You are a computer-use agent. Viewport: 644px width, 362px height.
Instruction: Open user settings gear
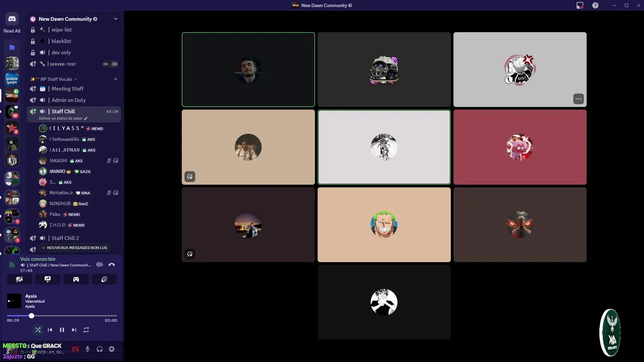[x=112, y=349]
